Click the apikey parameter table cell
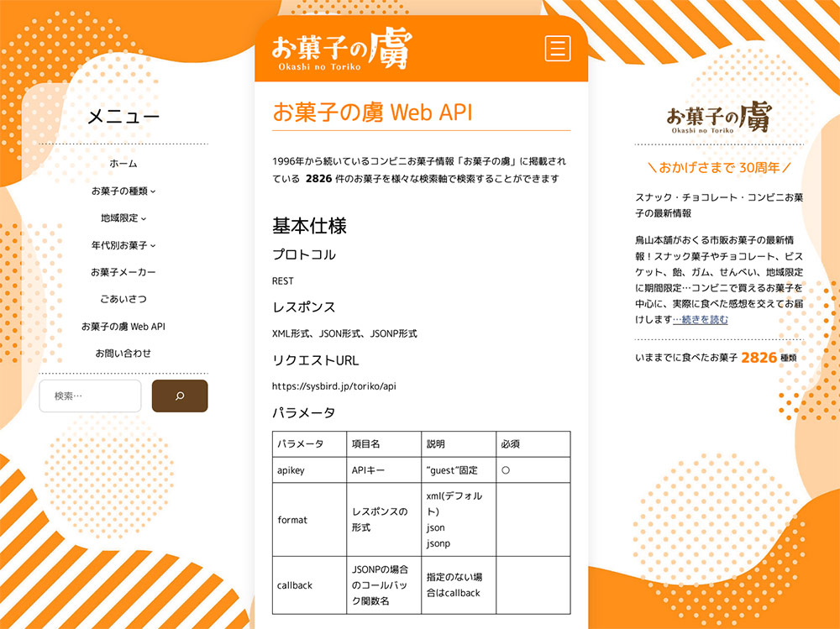Image resolution: width=840 pixels, height=629 pixels. click(291, 470)
